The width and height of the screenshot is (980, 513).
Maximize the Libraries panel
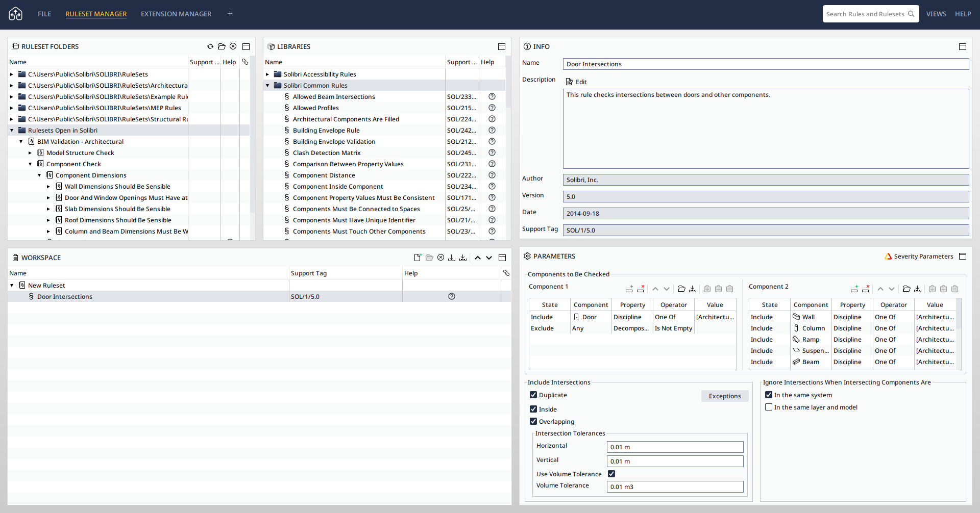(x=502, y=46)
